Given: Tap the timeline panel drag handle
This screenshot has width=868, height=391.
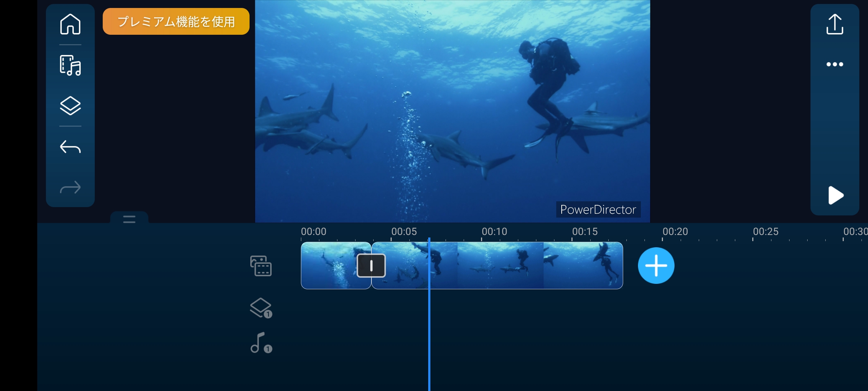Looking at the screenshot, I should (x=129, y=219).
